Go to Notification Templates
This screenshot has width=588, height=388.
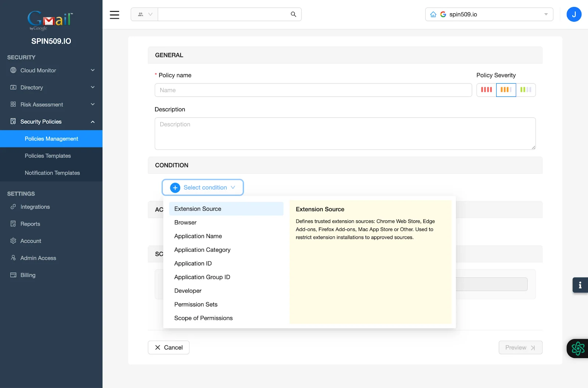tap(52, 173)
